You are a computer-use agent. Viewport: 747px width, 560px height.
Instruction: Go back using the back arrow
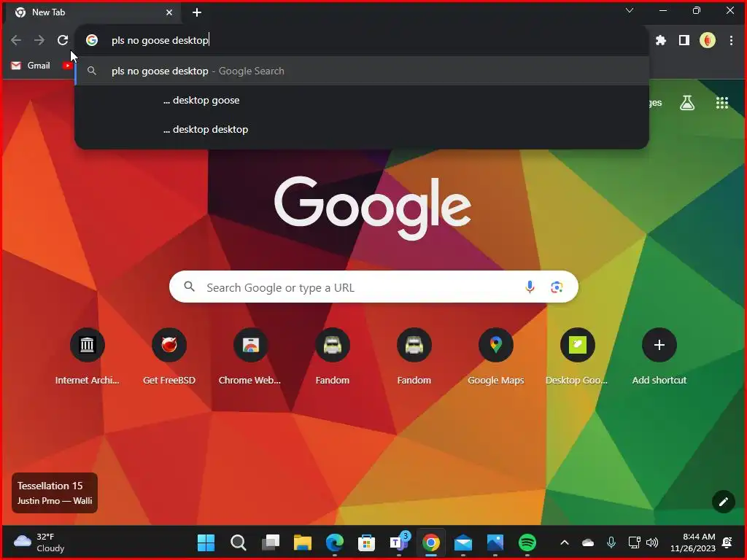click(16, 41)
